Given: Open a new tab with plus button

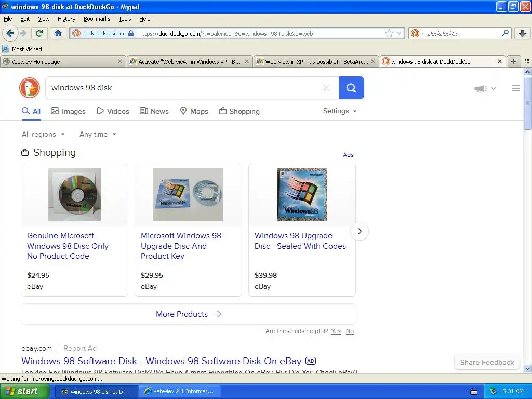Looking at the screenshot, I should [x=514, y=61].
